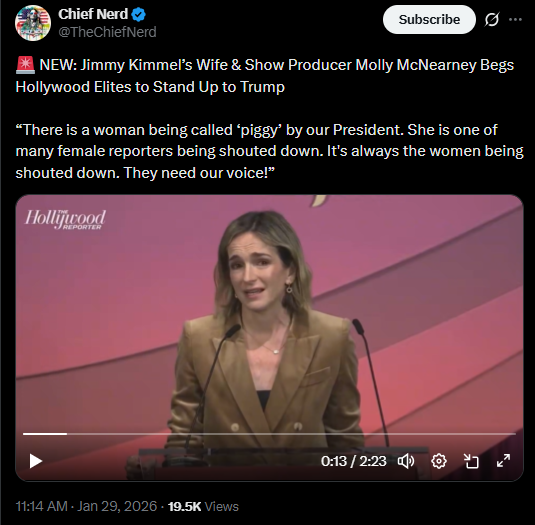Open video settings gear
This screenshot has height=525, width=535.
click(x=438, y=461)
